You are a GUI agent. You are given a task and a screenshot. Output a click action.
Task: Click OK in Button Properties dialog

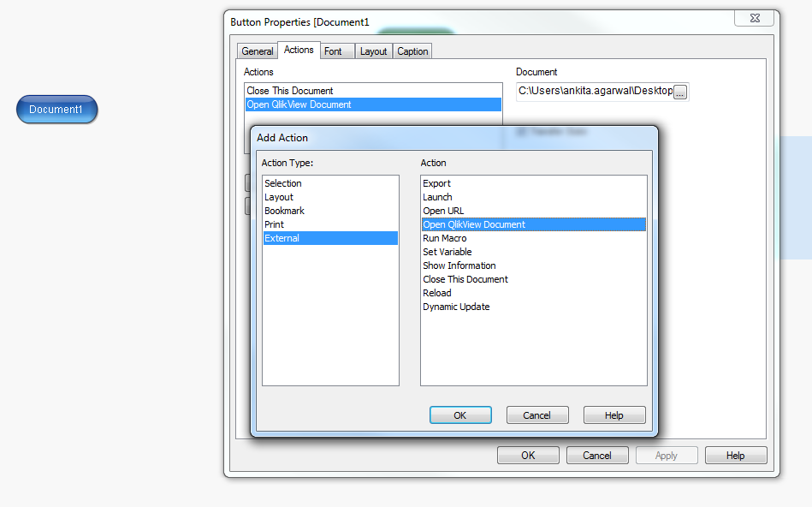[x=528, y=455]
